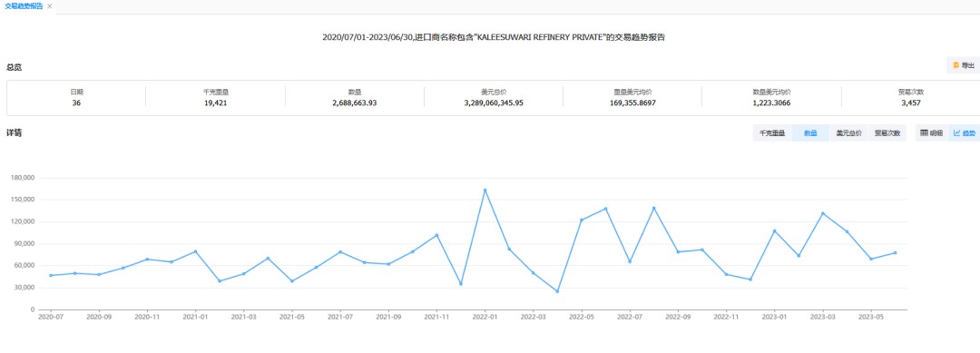Click the 贸易次数 summary value 3,457

(911, 103)
